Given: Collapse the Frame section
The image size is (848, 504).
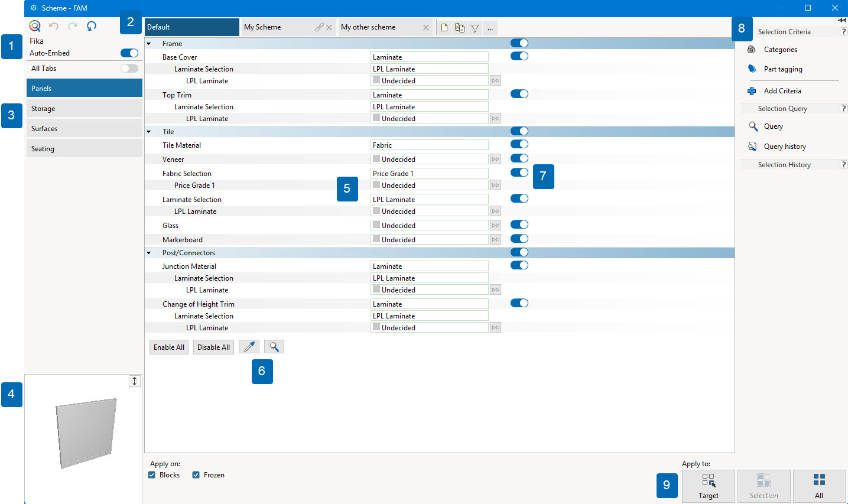Looking at the screenshot, I should (x=149, y=44).
